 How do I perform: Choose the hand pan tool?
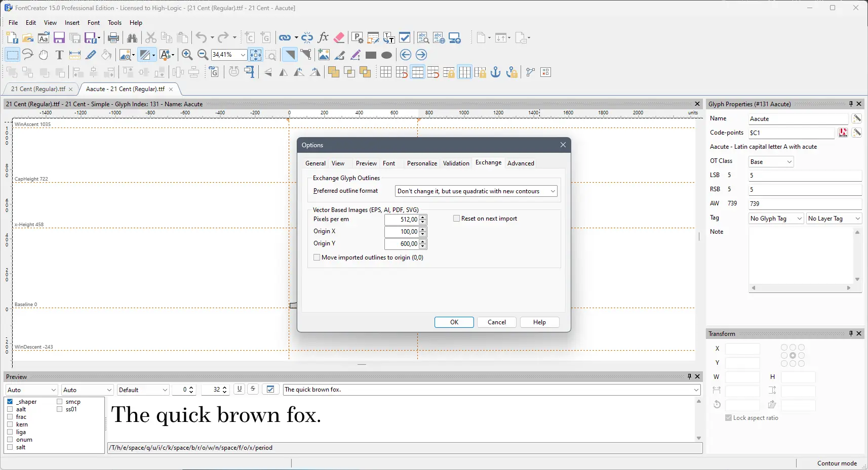[x=44, y=55]
